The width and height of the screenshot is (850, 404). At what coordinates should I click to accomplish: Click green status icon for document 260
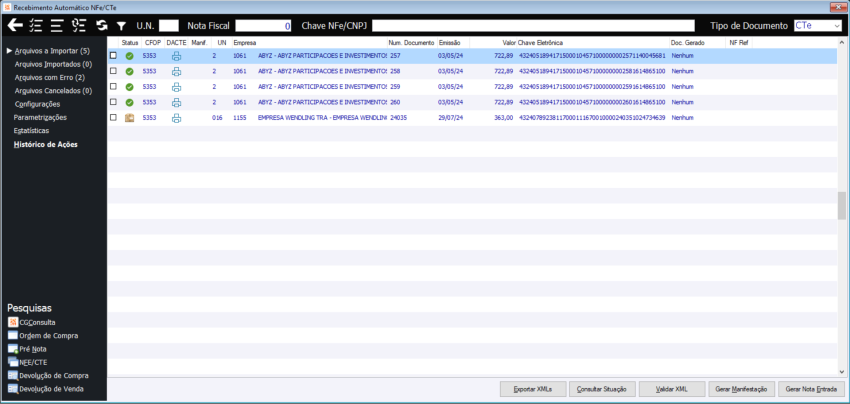tap(130, 102)
